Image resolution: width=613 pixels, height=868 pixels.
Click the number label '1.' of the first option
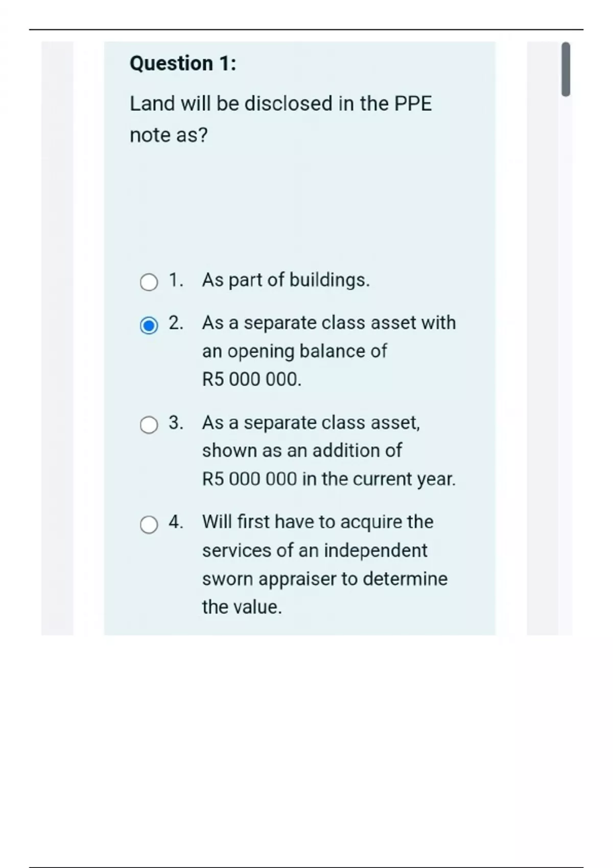(176, 280)
